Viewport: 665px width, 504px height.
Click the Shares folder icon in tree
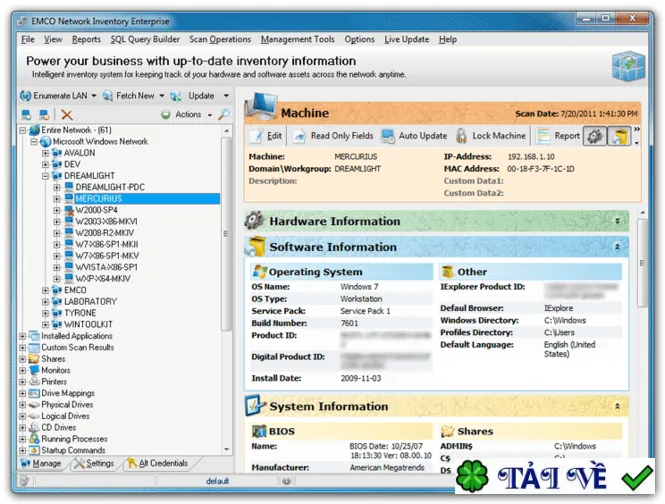click(x=34, y=359)
